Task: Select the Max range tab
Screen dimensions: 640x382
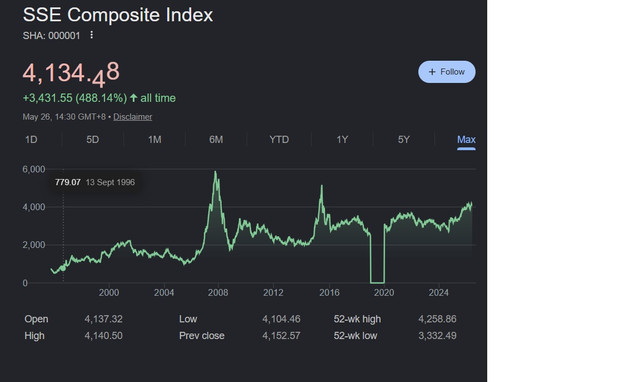Action: point(466,140)
